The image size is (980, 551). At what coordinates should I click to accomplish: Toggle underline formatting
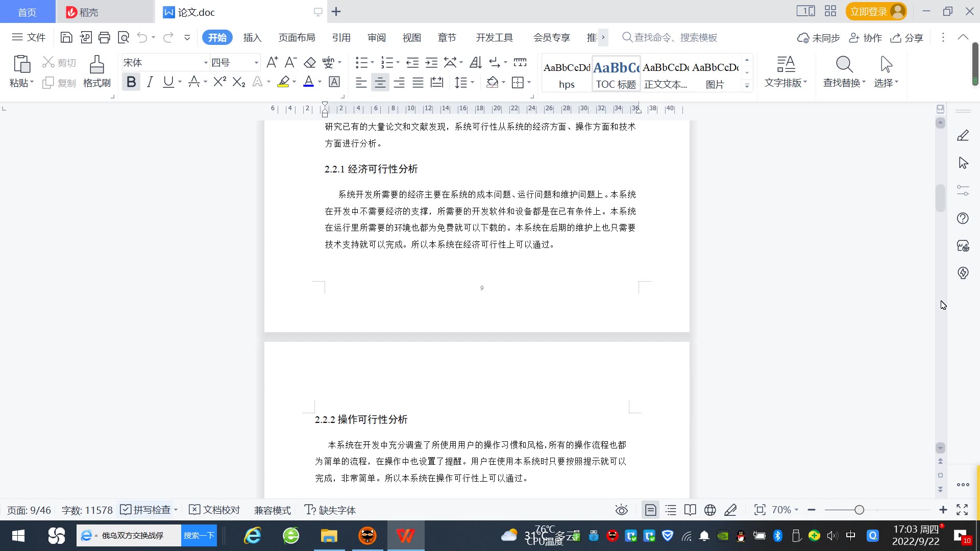click(168, 82)
